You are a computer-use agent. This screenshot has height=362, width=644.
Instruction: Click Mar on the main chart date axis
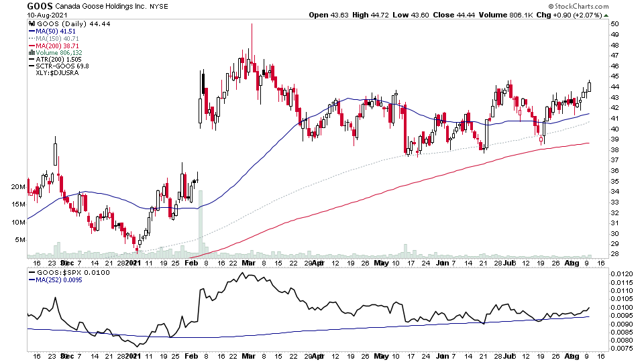[x=248, y=263]
